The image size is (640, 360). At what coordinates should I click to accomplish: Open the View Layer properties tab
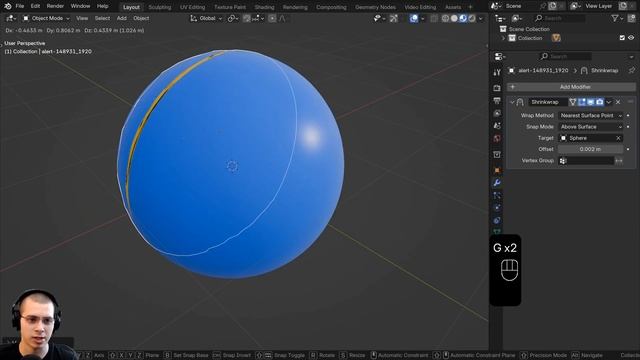coord(497,113)
